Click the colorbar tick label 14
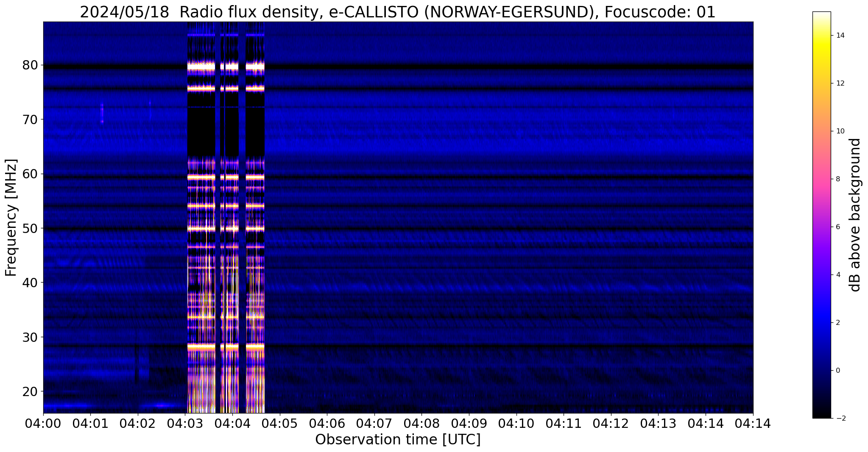Image resolution: width=868 pixels, height=452 pixels. click(840, 35)
